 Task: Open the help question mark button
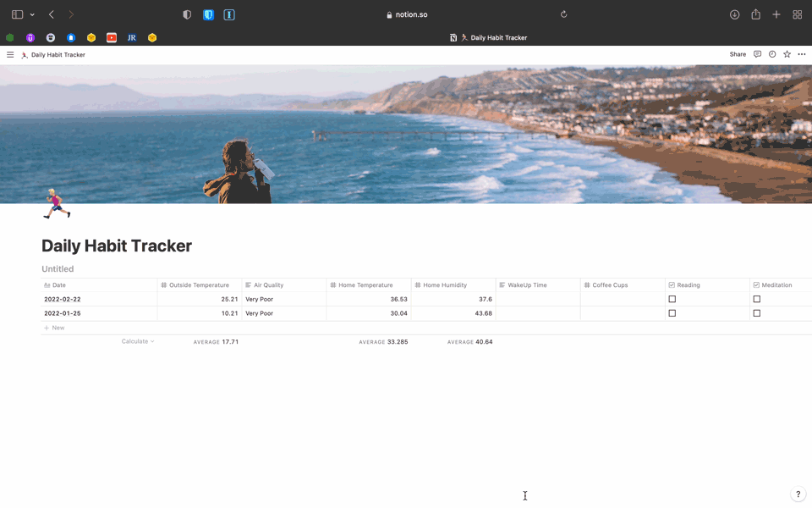point(798,494)
